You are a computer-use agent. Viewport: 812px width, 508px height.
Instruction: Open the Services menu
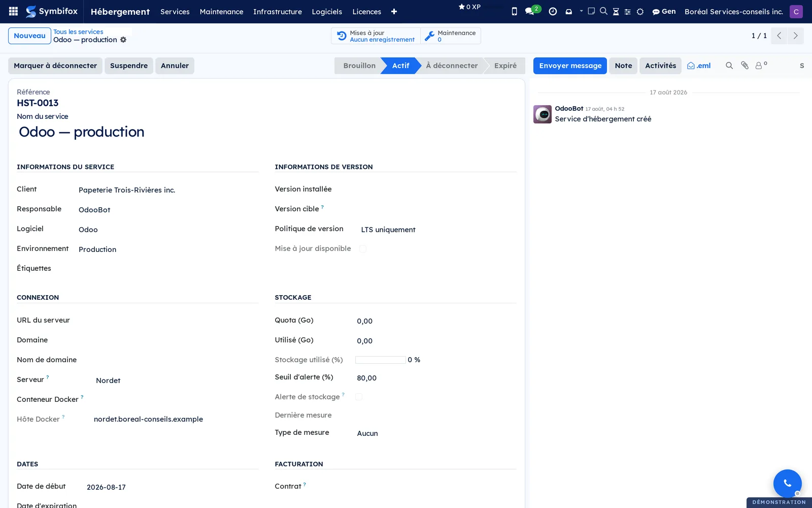[x=175, y=11]
